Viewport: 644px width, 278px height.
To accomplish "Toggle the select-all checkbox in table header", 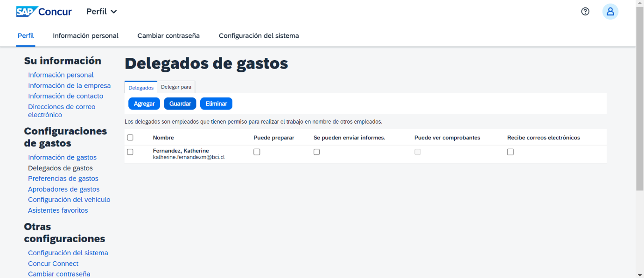I will coord(130,138).
